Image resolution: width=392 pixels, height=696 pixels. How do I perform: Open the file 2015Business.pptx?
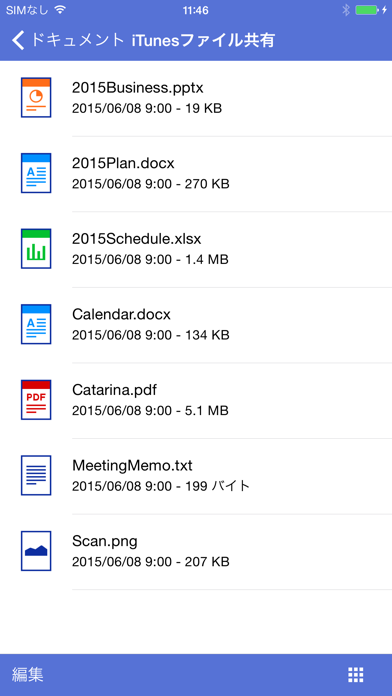point(196,98)
